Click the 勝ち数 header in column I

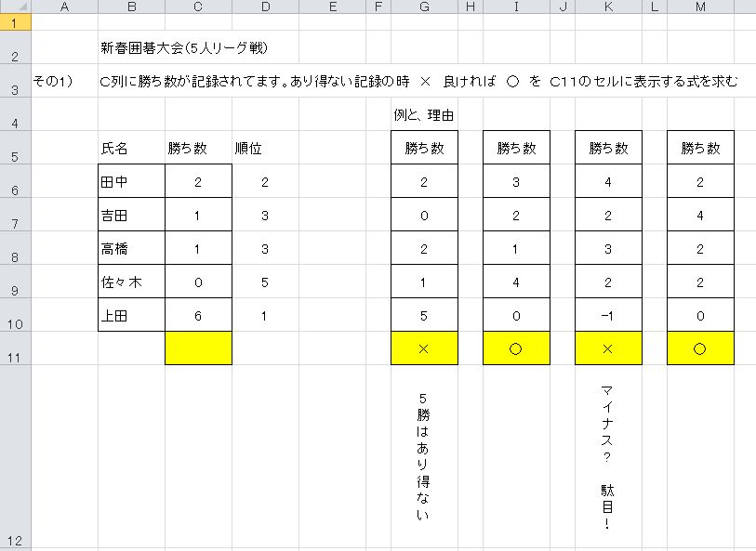516,148
